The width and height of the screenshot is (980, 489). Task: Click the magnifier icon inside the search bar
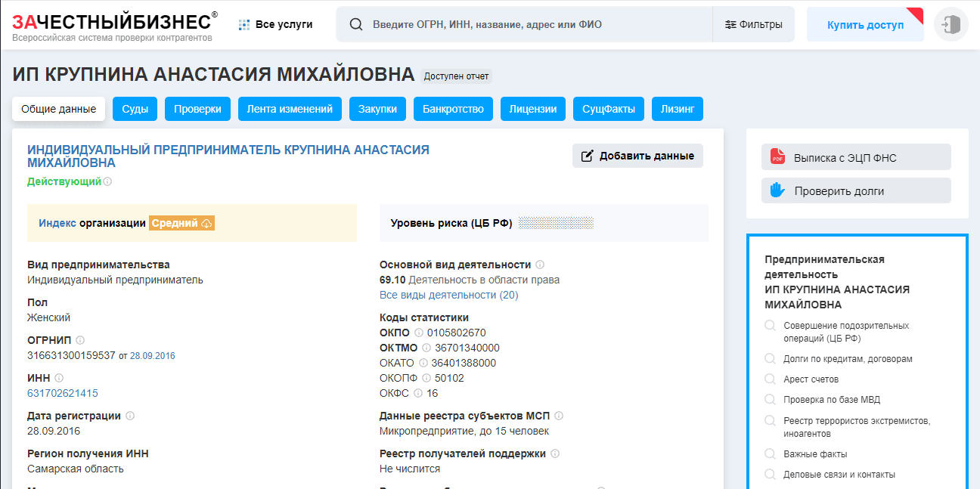coord(355,23)
